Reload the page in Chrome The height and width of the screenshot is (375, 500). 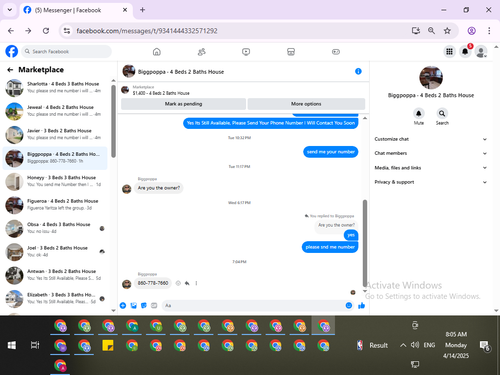point(46,31)
